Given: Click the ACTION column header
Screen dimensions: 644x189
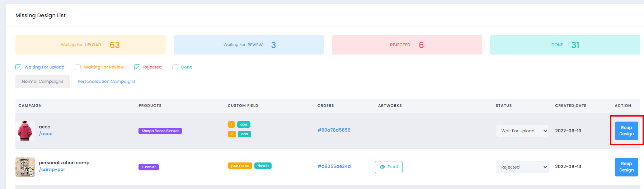Looking at the screenshot, I should click(623, 106).
